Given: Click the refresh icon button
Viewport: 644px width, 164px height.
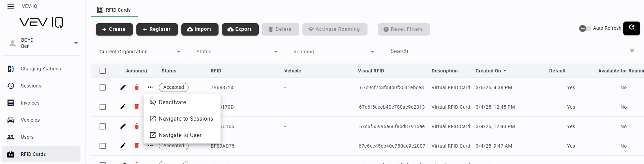Looking at the screenshot, I should coord(631,28).
